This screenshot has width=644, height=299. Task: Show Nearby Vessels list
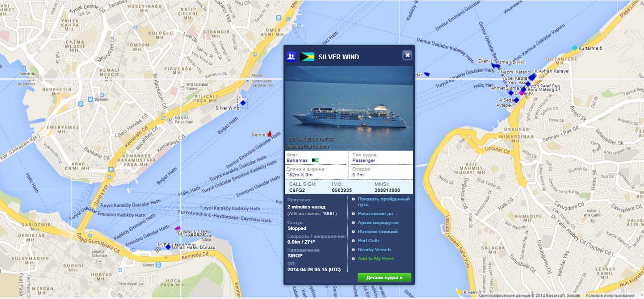point(375,249)
